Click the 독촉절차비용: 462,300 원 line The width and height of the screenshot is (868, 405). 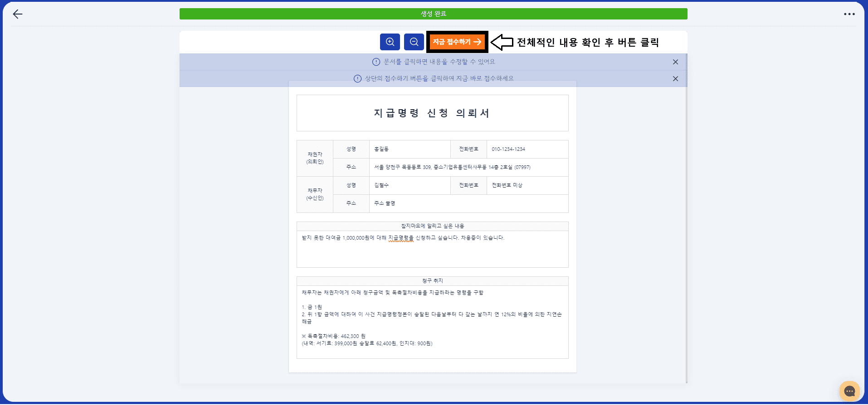point(334,336)
